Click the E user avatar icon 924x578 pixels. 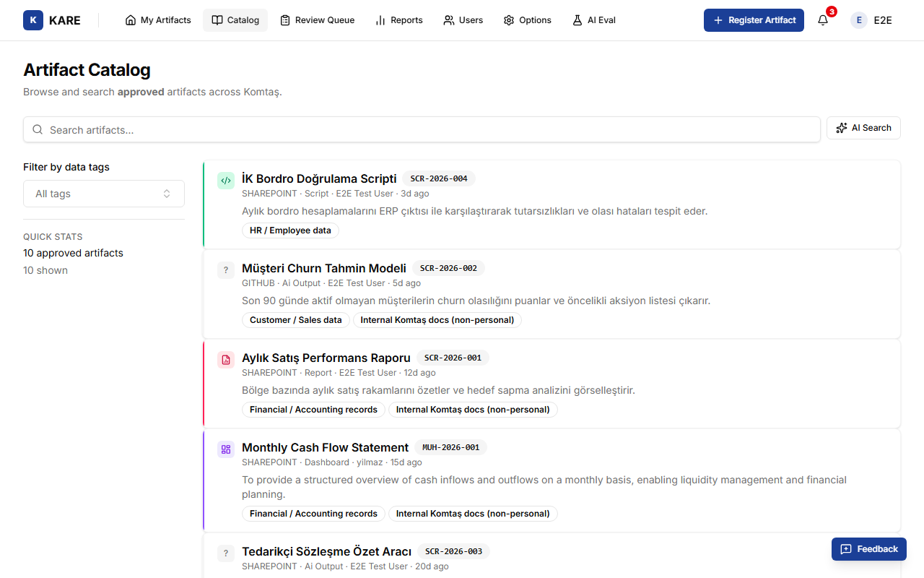859,20
